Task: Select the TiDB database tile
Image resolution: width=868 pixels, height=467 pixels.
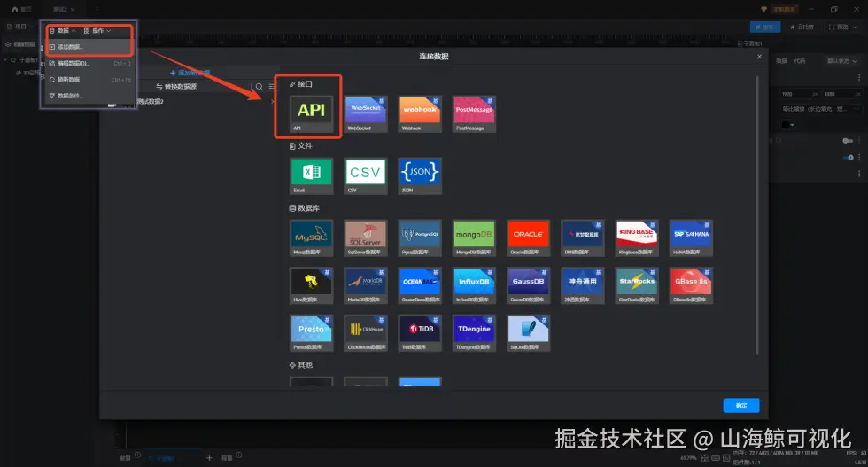Action: (x=420, y=333)
